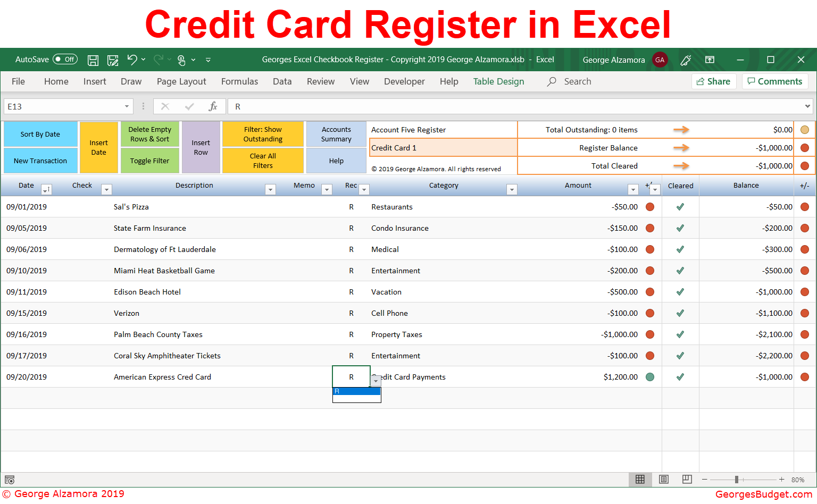The height and width of the screenshot is (504, 817).
Task: Click the pen/ink drawing icon in title bar
Action: click(686, 60)
